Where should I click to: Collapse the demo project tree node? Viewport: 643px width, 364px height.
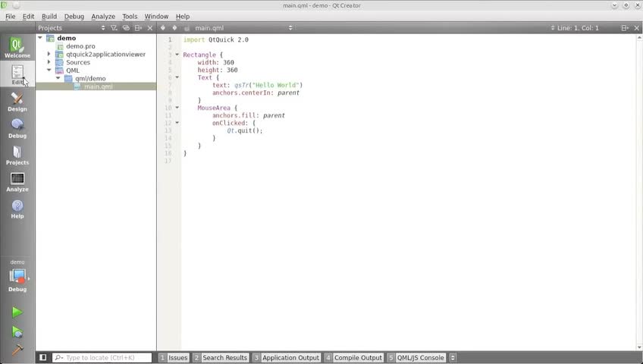coord(40,38)
